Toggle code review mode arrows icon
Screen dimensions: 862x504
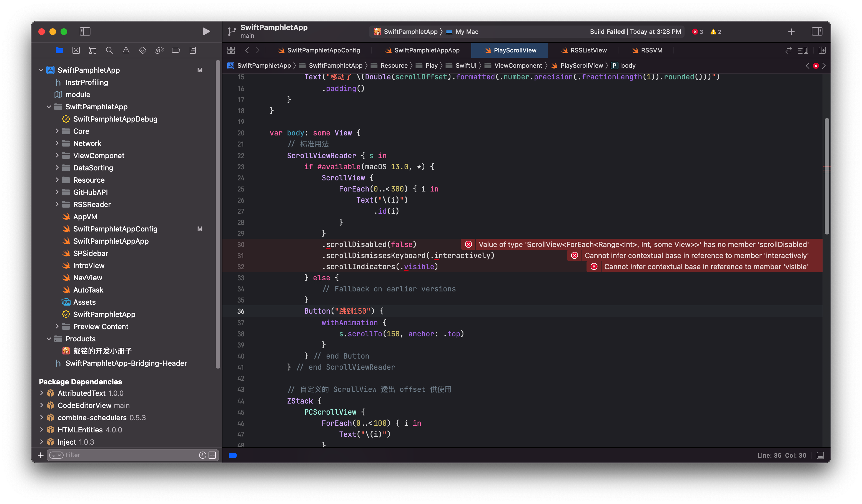click(x=788, y=50)
